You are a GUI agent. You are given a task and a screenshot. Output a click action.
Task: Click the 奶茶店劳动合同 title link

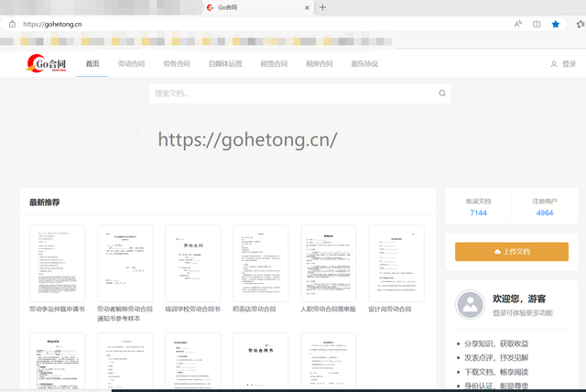(255, 309)
